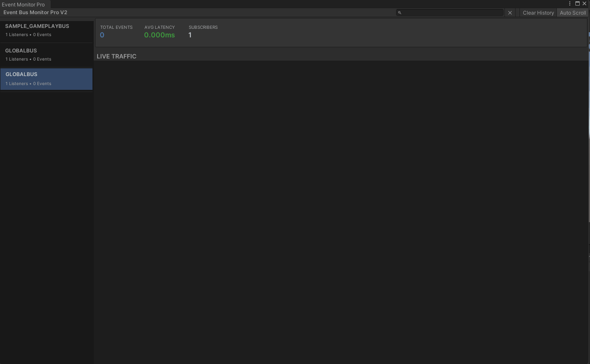Screen dimensions: 590x364
Task: Click the Total Events count value
Action: (x=102, y=35)
